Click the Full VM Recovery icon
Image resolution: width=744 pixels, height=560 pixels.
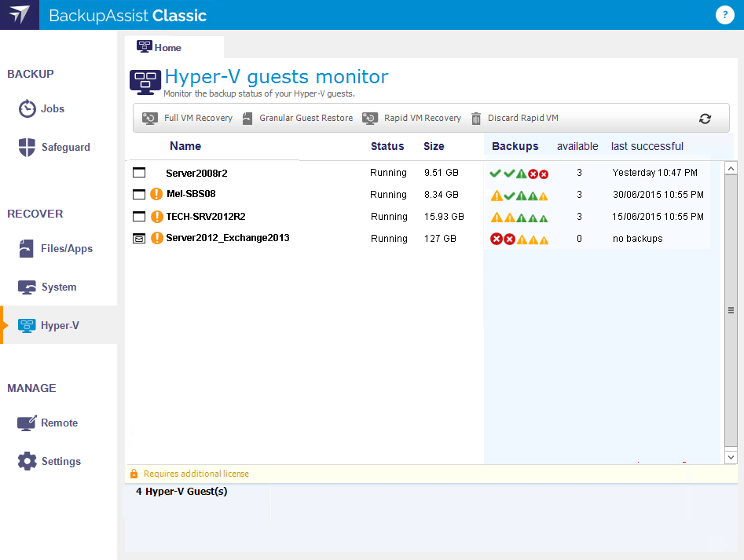point(150,118)
